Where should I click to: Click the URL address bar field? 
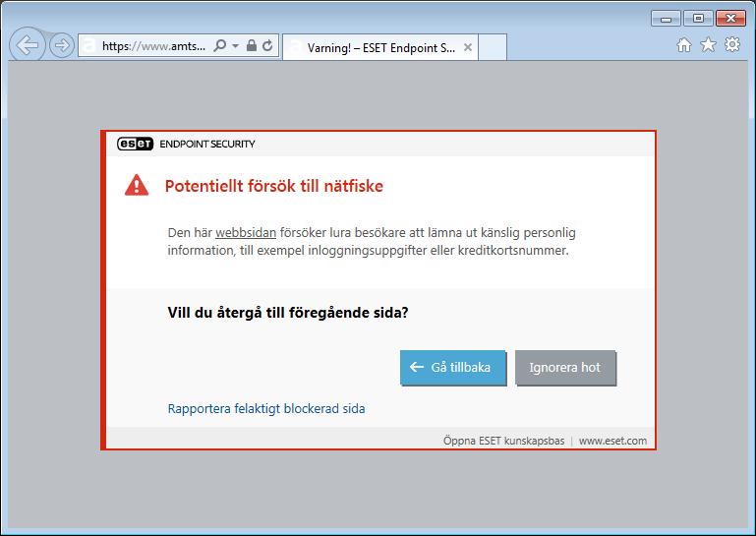click(152, 46)
